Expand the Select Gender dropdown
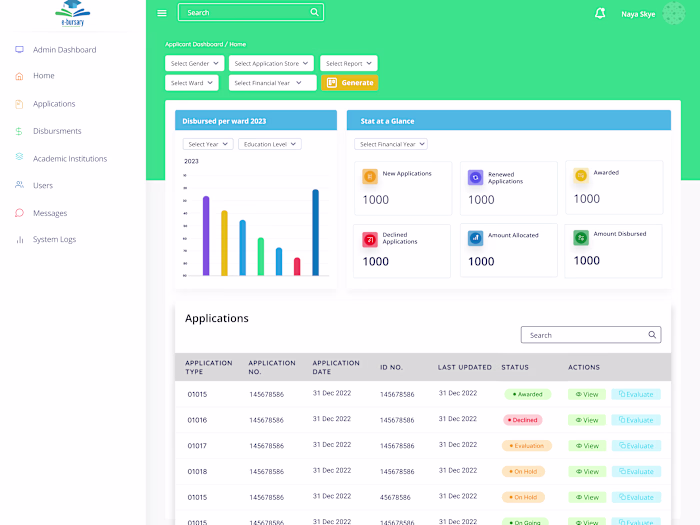 [x=194, y=63]
